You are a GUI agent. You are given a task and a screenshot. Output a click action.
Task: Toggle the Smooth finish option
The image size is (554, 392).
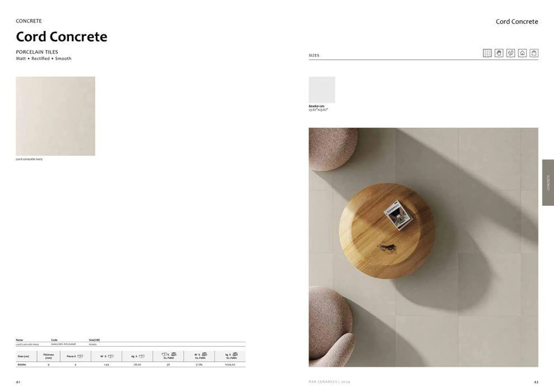(x=64, y=59)
